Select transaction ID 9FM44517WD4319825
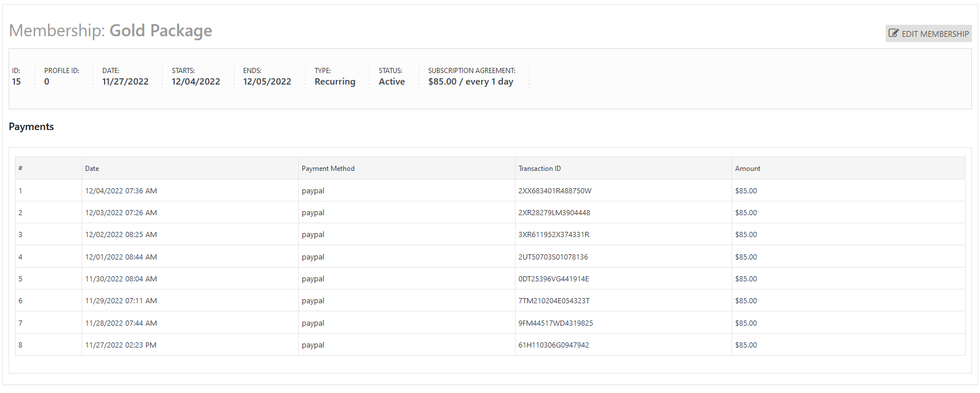Viewport: 980px width, 393px height. [556, 323]
